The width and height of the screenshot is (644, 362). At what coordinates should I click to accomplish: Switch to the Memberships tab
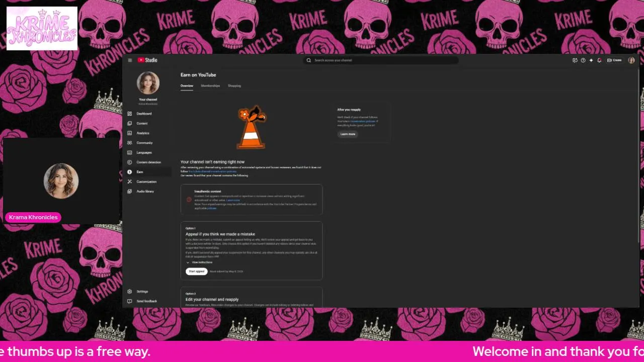tap(210, 86)
